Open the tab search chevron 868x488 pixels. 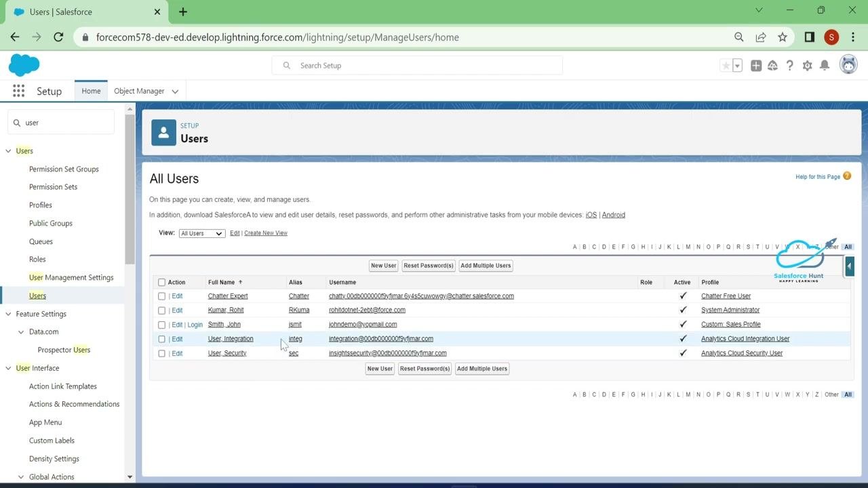(759, 10)
